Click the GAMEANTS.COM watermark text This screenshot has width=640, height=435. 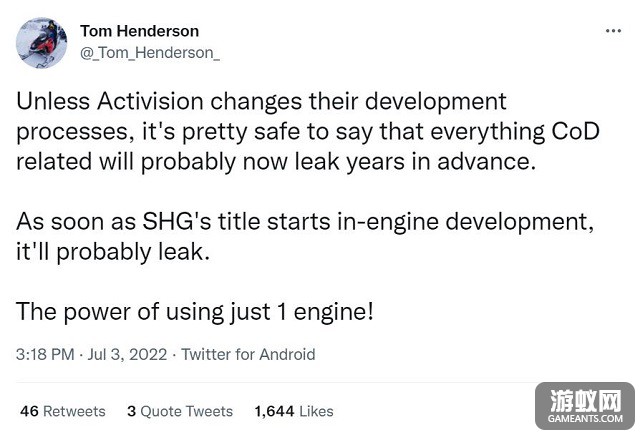click(585, 419)
